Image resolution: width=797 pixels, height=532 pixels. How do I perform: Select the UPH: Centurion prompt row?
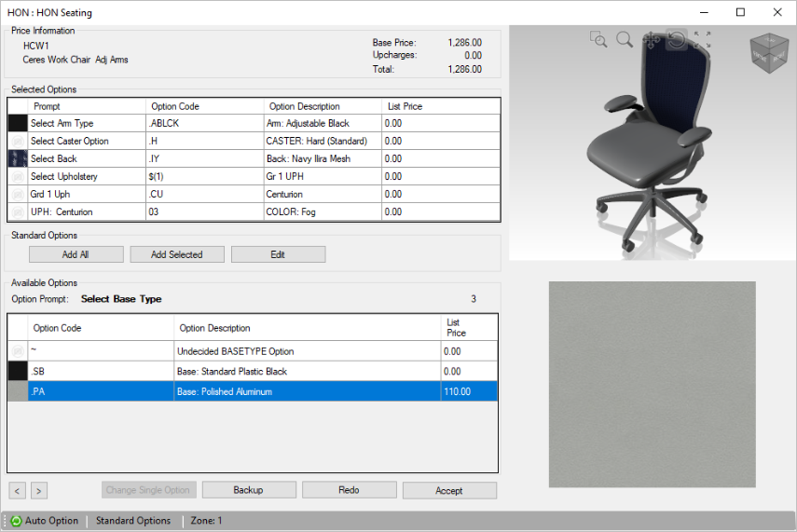pyautogui.click(x=254, y=211)
